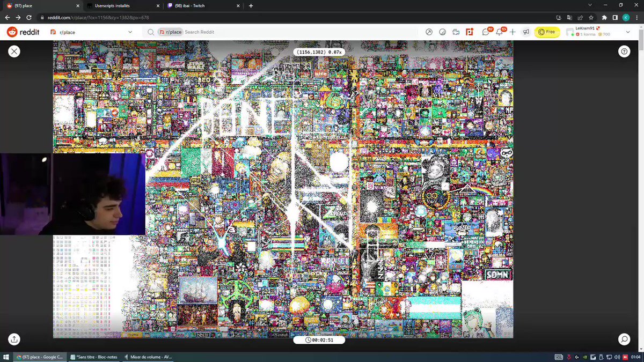Open the r/place help question mark

coord(624,51)
